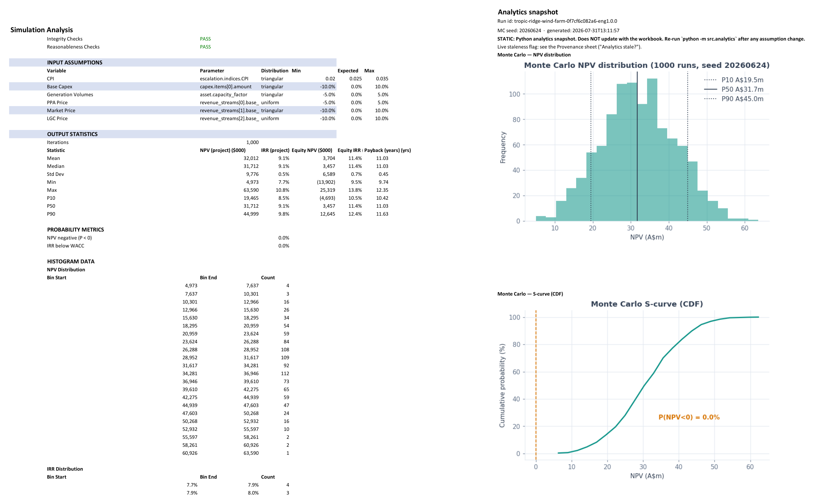Select the Simulation Analysis title
814x504 pixels.
42,30
